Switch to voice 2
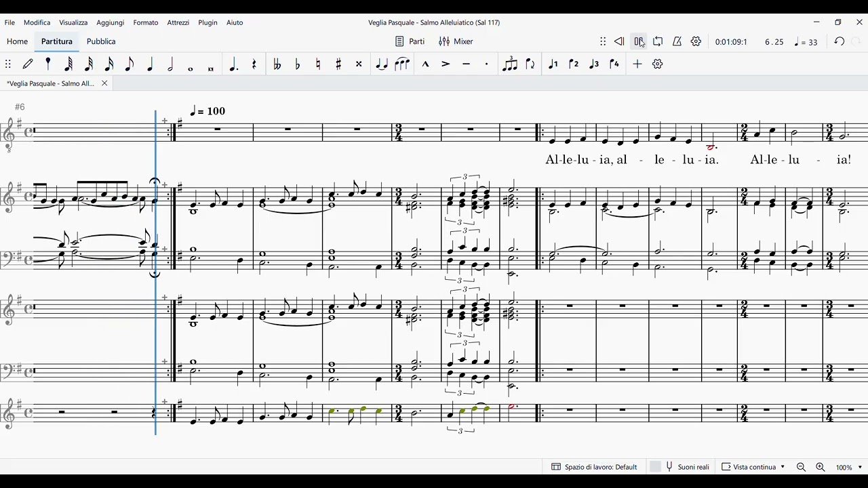This screenshot has height=488, width=868. 574,64
